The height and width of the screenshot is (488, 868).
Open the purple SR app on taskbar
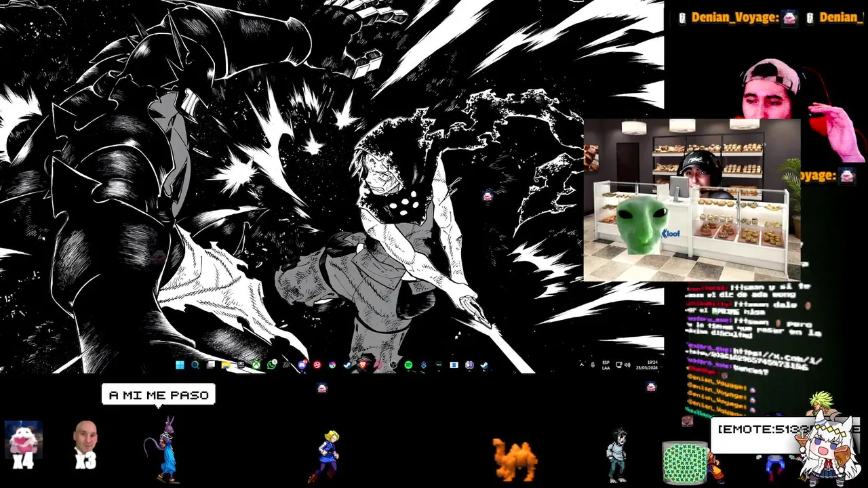(x=469, y=365)
